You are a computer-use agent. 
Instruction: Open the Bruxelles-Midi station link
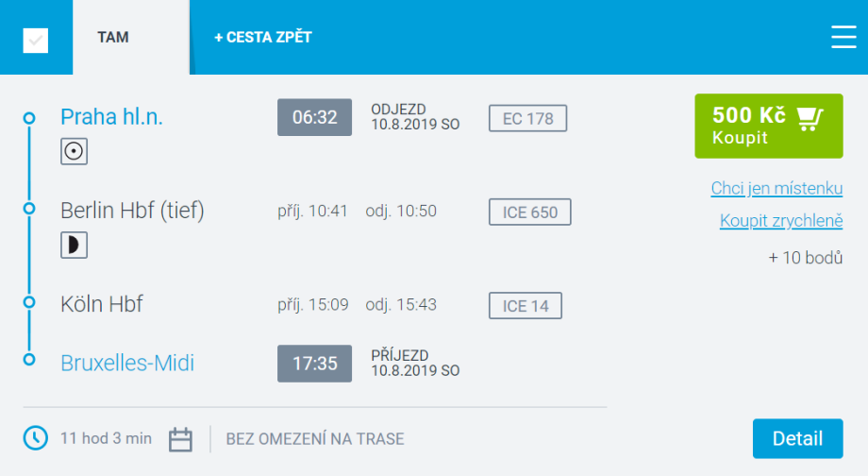pos(127,363)
